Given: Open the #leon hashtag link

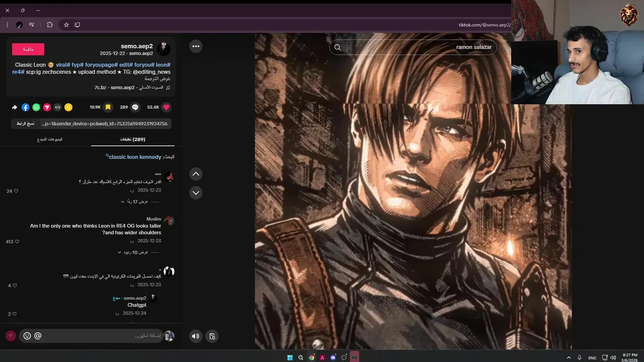Looking at the screenshot, I should click(x=163, y=65).
